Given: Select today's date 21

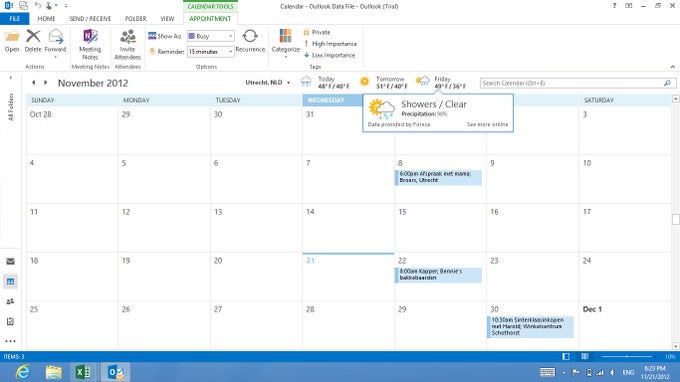Looking at the screenshot, I should [x=311, y=261].
